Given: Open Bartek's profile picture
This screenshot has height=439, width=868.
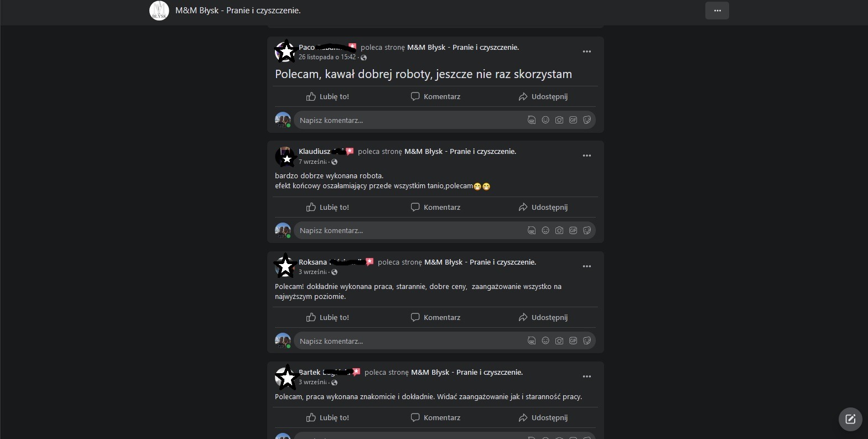Looking at the screenshot, I should 285,377.
